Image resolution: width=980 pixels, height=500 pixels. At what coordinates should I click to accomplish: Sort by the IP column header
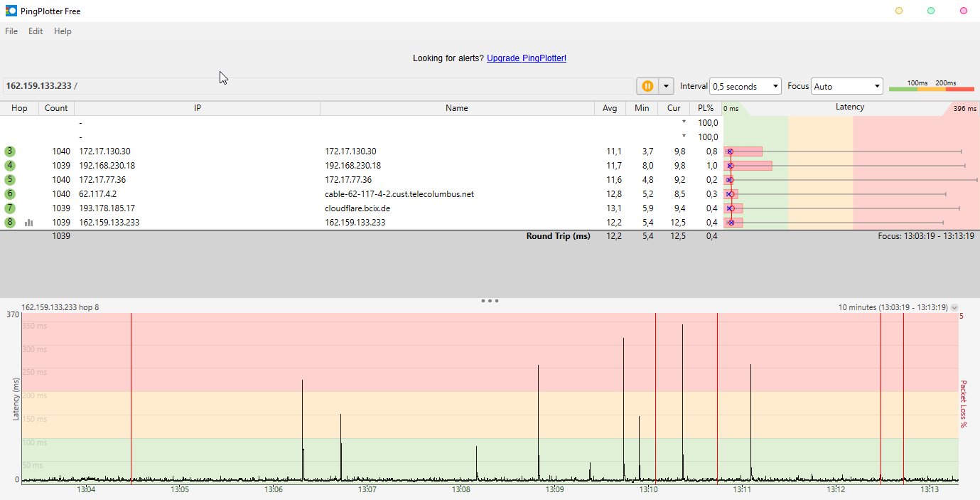pyautogui.click(x=198, y=108)
